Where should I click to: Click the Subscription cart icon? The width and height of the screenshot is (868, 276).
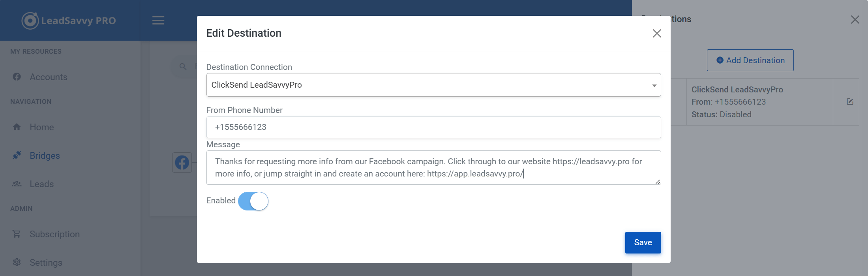click(x=17, y=234)
